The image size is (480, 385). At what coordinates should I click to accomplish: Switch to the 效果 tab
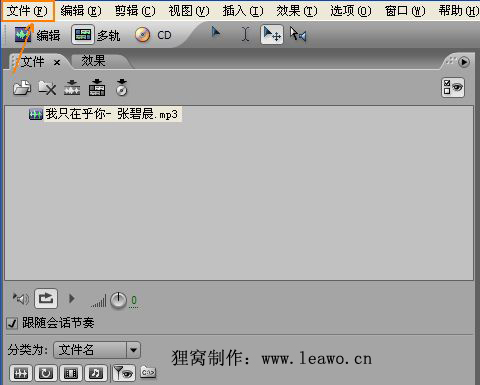coord(93,61)
